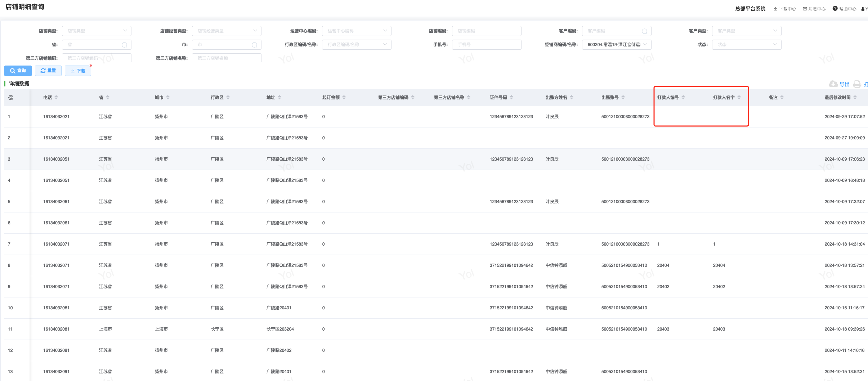Click search icon in 市 field

(255, 45)
